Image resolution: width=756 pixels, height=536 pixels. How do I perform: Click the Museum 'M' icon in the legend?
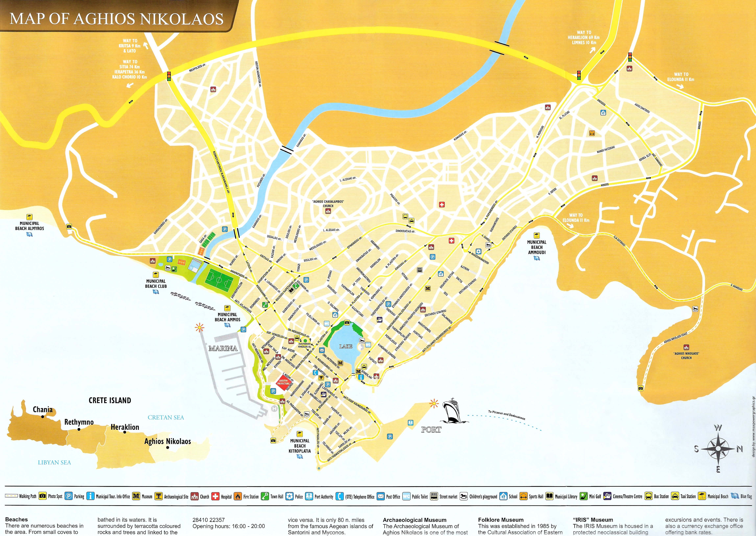pos(136,496)
